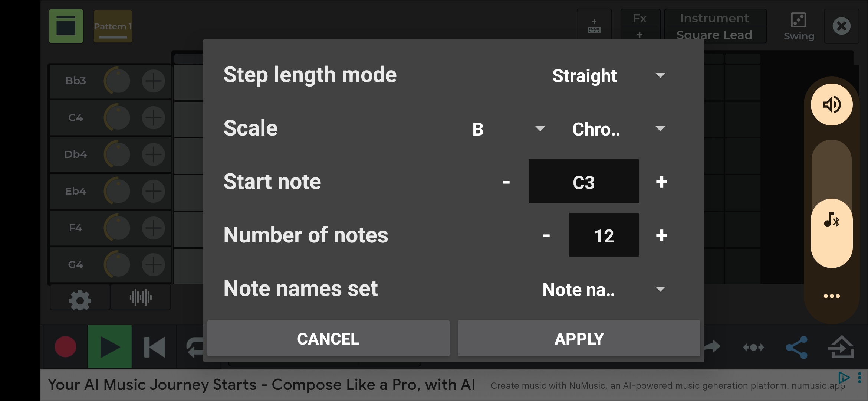The image size is (868, 401).
Task: Click the APPLY button
Action: point(579,339)
